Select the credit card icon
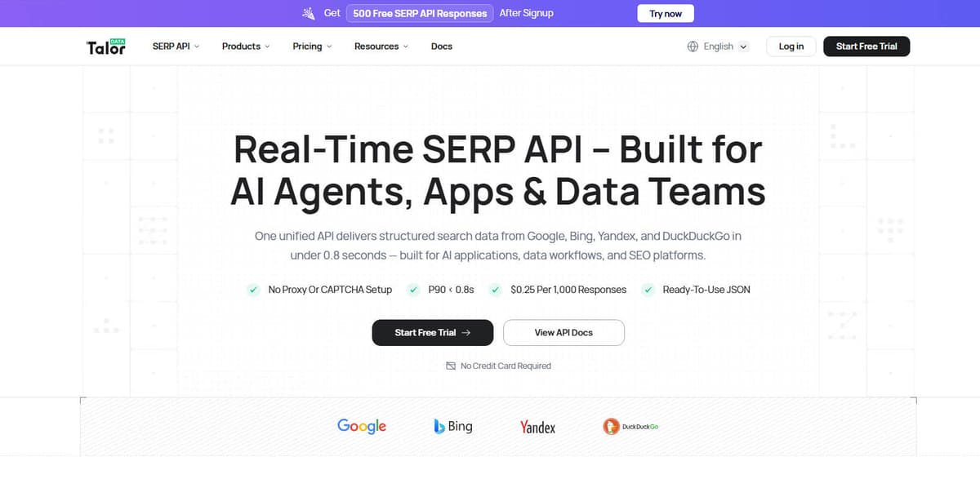 [x=451, y=366]
